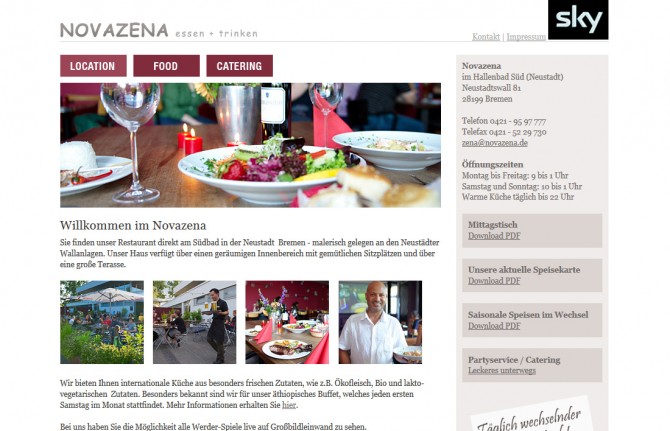670x431 pixels.
Task: Open the FOOD menu tab
Action: [166, 66]
